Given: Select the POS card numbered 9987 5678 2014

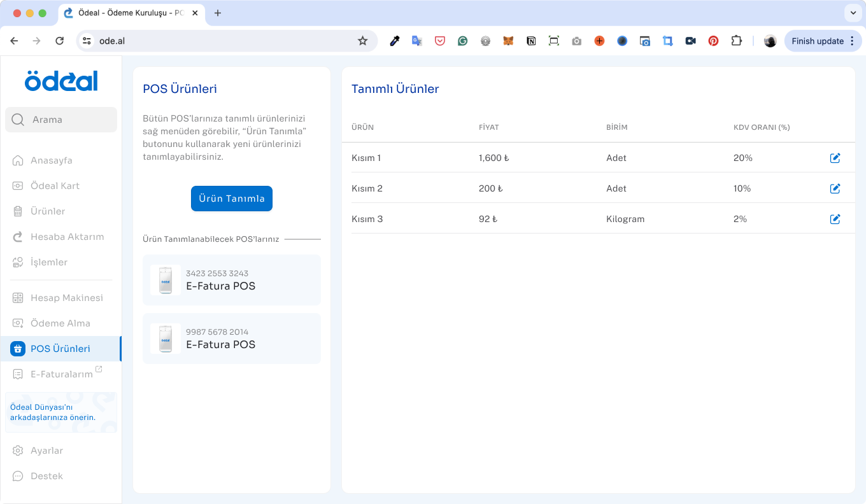Looking at the screenshot, I should (232, 339).
